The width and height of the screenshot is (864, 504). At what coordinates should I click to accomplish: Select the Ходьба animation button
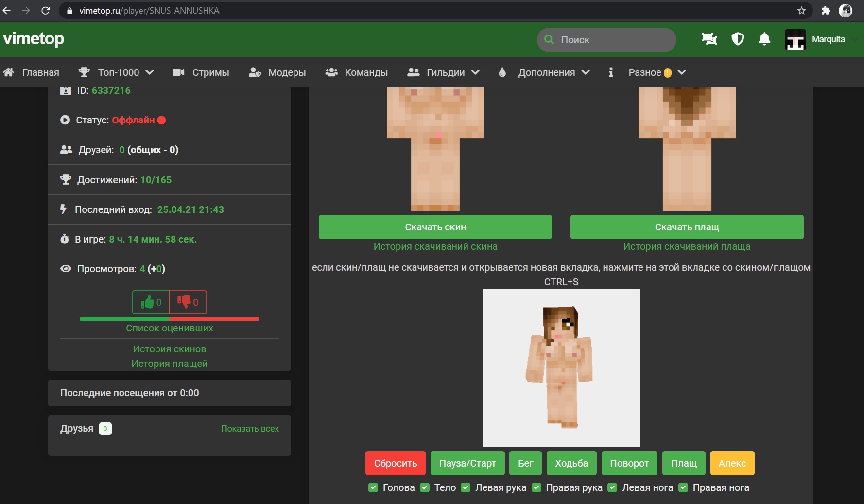pyautogui.click(x=571, y=463)
